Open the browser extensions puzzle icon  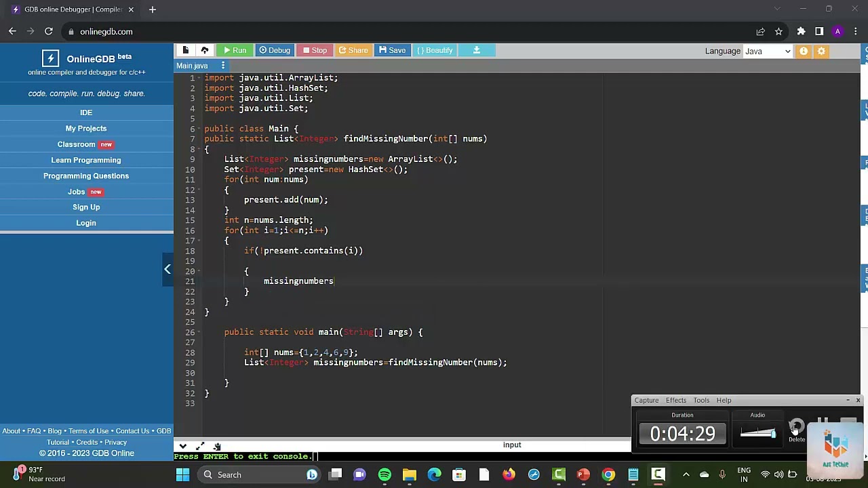pyautogui.click(x=801, y=31)
